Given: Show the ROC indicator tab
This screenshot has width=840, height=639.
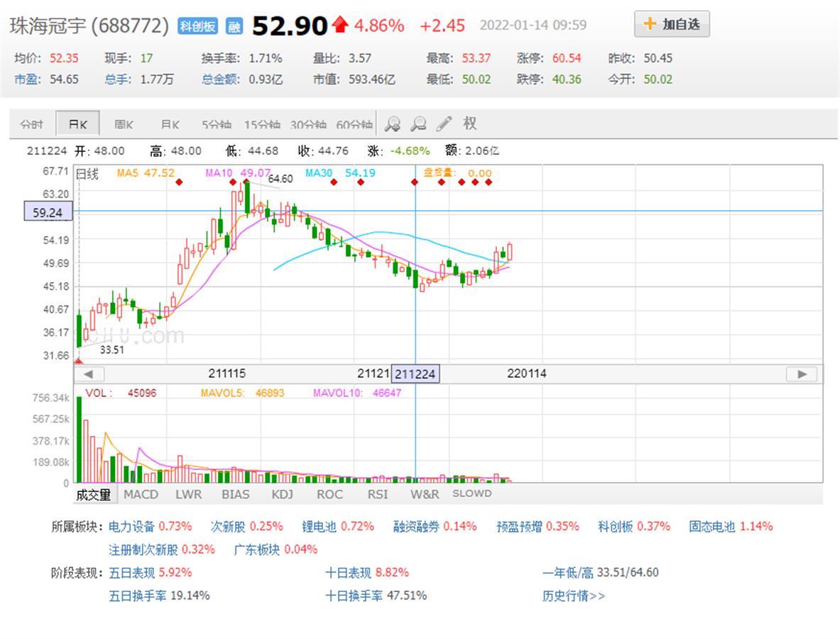Looking at the screenshot, I should point(329,494).
